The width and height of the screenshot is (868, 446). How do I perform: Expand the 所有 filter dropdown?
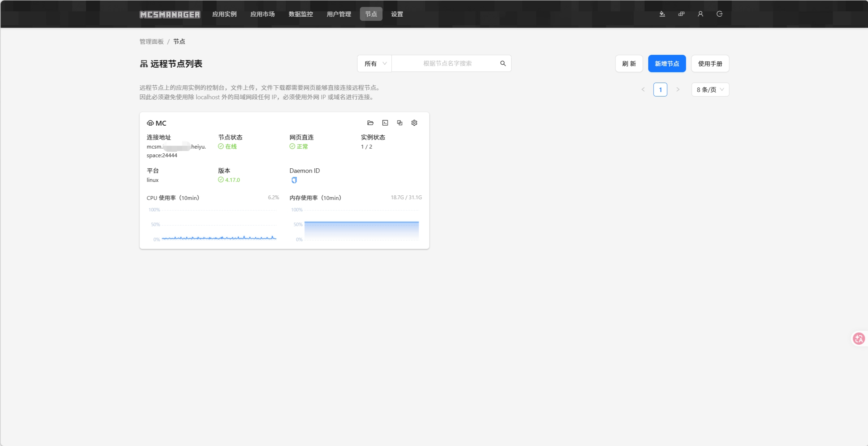375,64
